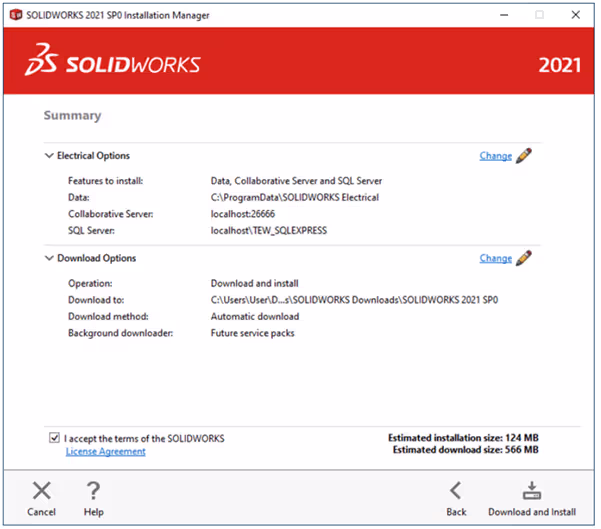
Task: Click the Data: label
Action: coord(79,197)
